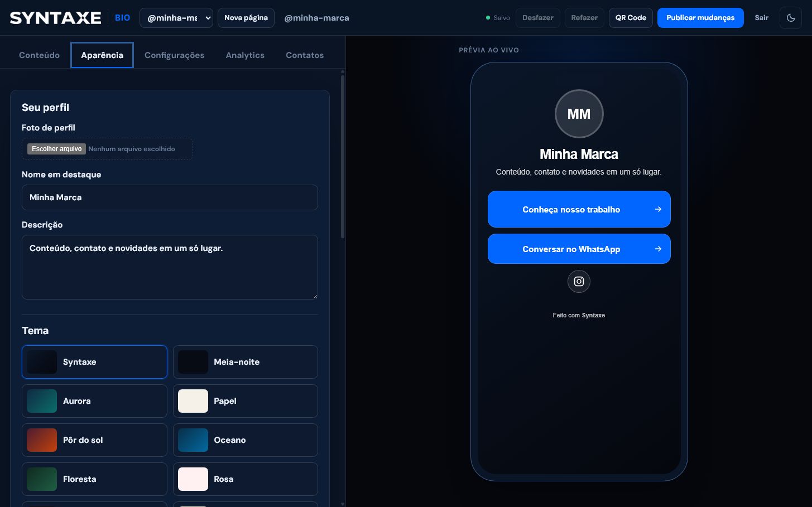Follow the Feito com Syntaxe link
The width and height of the screenshot is (812, 507).
(579, 315)
